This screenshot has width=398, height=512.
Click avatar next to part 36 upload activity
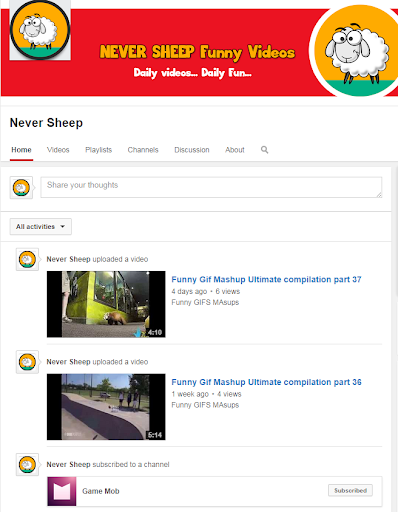point(27,362)
